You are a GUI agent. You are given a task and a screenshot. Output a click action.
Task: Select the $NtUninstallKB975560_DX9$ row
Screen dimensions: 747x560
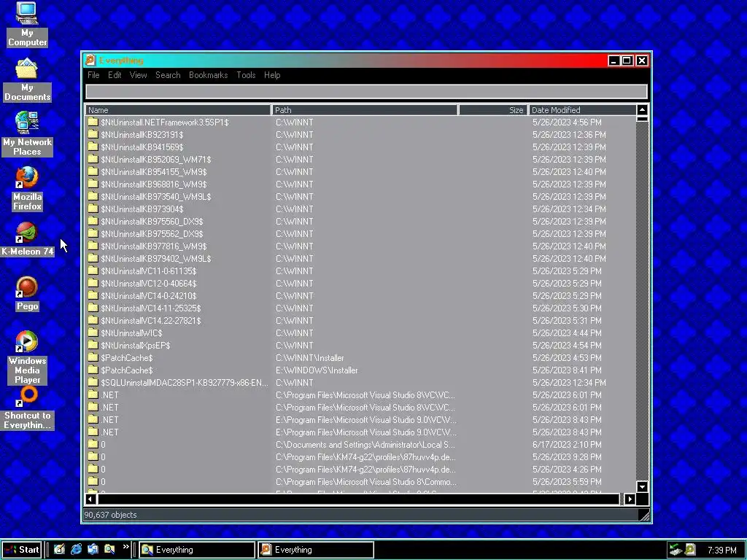click(360, 221)
